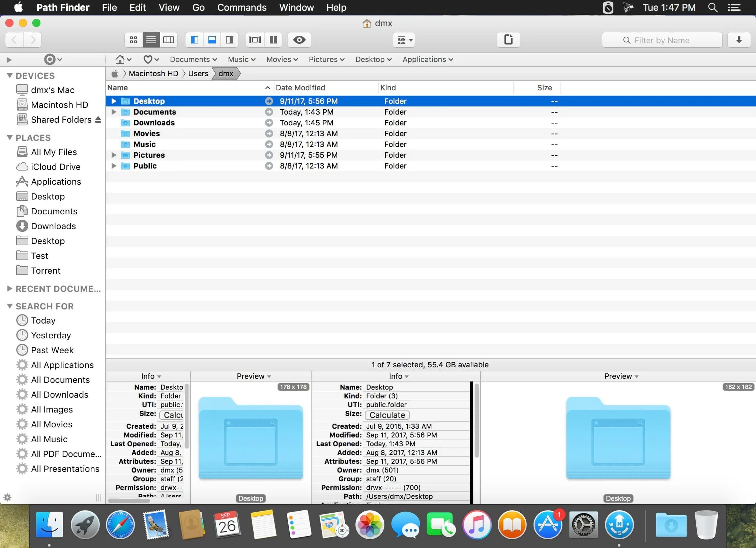Click the clipboard document toolbar icon
Image resolution: width=756 pixels, height=548 pixels.
[508, 40]
